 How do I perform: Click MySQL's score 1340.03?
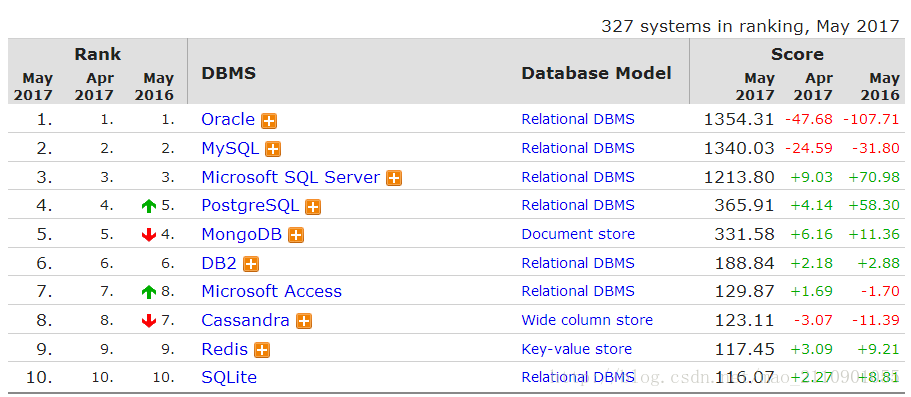pos(738,148)
